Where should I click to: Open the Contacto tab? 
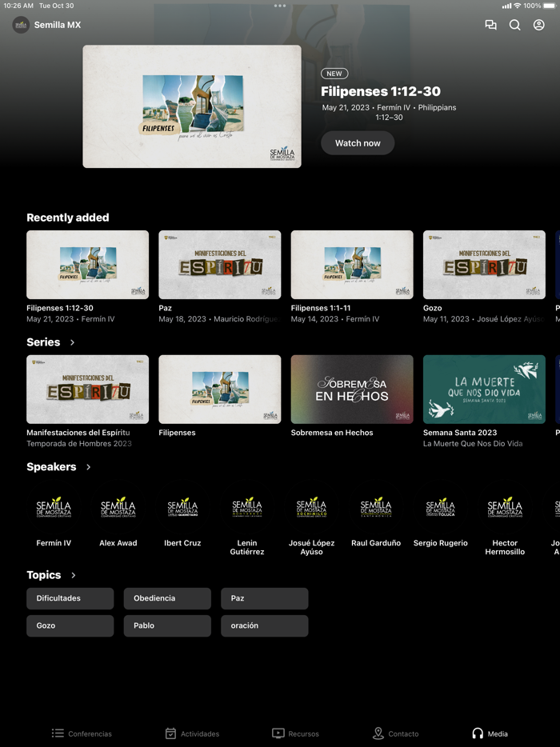tap(395, 733)
